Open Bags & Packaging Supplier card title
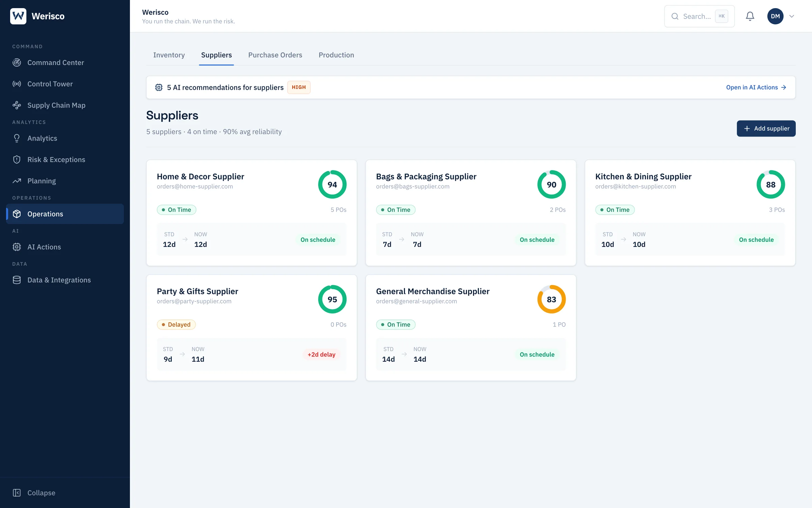 pos(426,176)
